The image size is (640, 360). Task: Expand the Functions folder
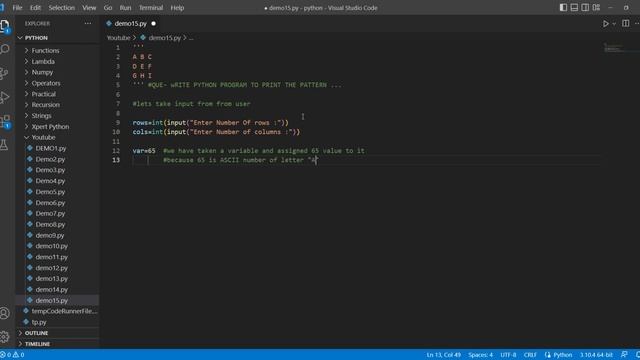click(45, 51)
